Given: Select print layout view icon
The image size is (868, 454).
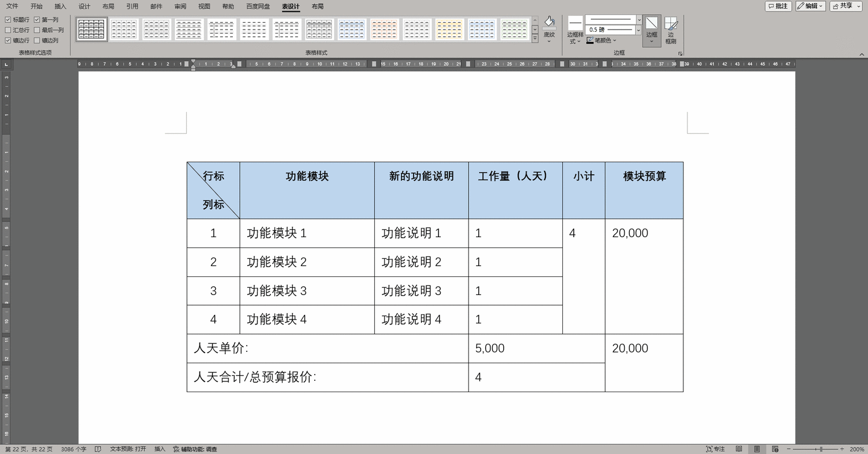Looking at the screenshot, I should tap(757, 449).
